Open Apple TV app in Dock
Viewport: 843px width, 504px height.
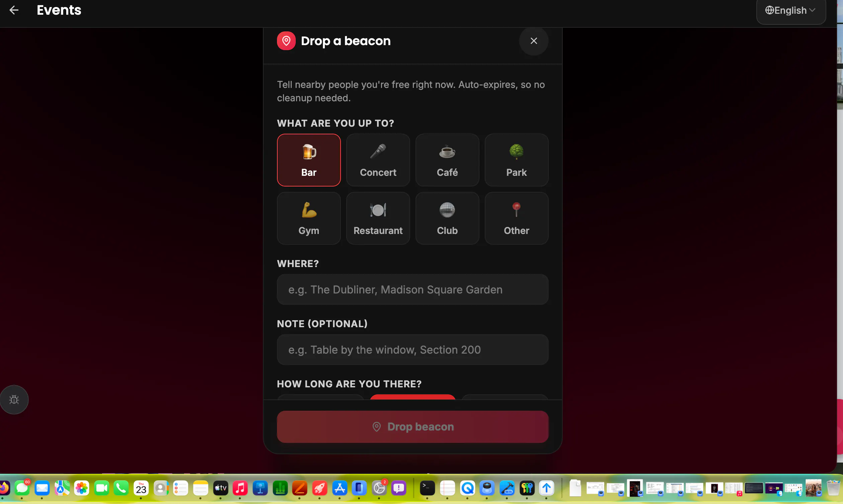click(x=220, y=489)
